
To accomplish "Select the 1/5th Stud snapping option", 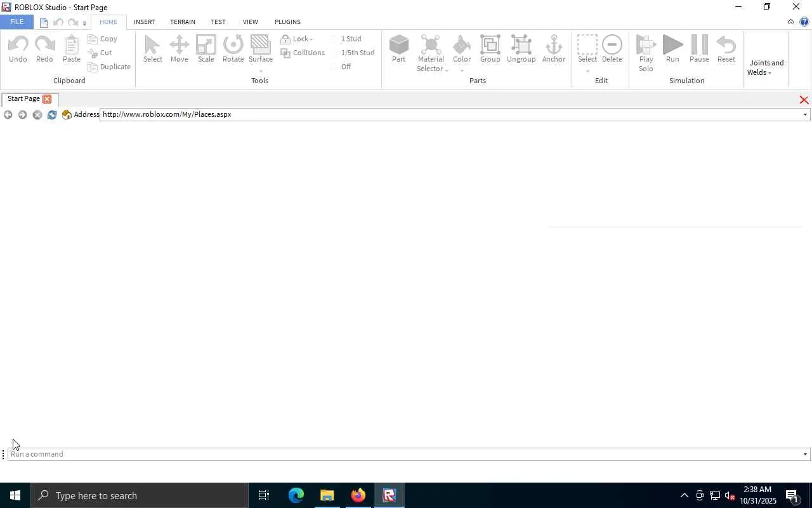I will click(x=352, y=53).
